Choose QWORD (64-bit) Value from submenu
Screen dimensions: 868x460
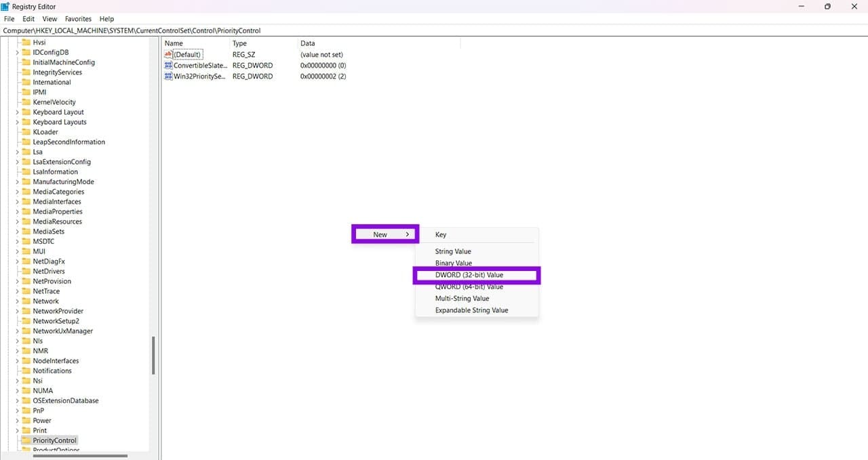coord(477,287)
